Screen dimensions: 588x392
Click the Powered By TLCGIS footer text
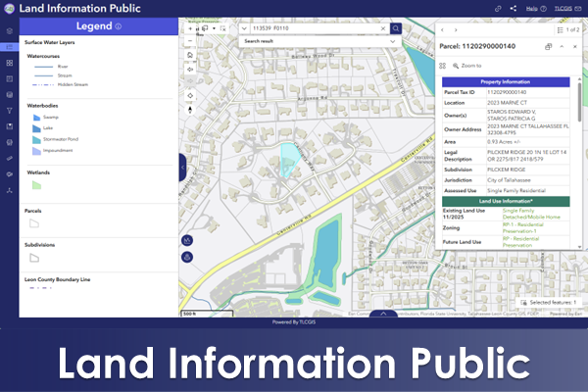click(x=294, y=322)
